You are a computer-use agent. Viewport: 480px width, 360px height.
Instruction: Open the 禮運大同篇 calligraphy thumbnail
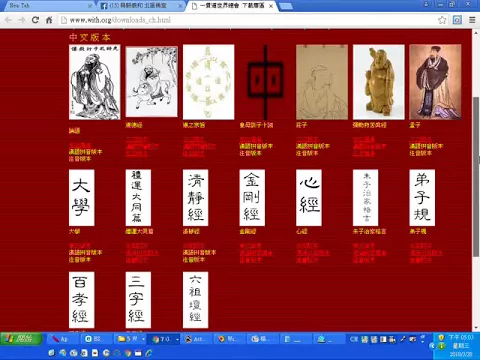click(138, 198)
